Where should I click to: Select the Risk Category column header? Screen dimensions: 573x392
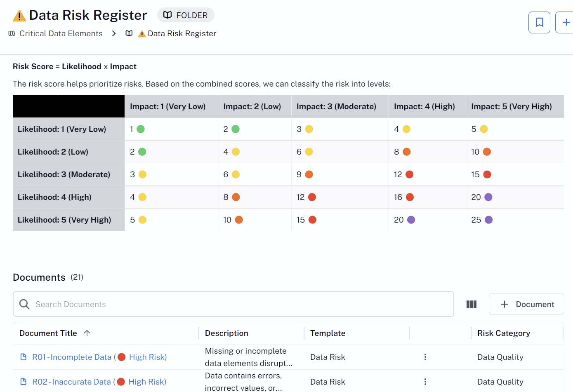click(504, 333)
